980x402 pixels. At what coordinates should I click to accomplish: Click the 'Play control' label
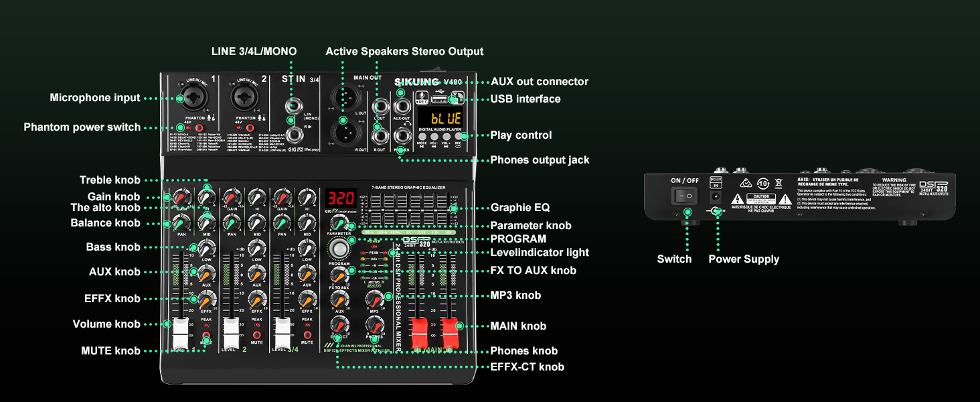click(x=521, y=135)
